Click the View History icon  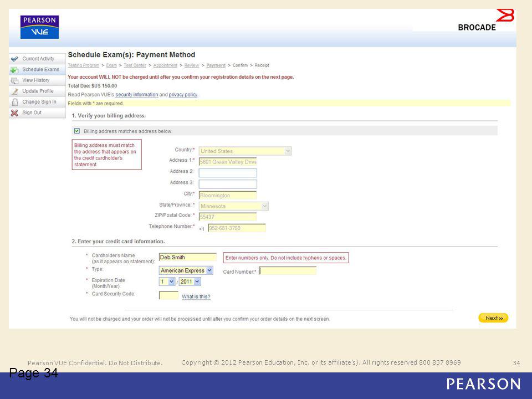point(14,81)
